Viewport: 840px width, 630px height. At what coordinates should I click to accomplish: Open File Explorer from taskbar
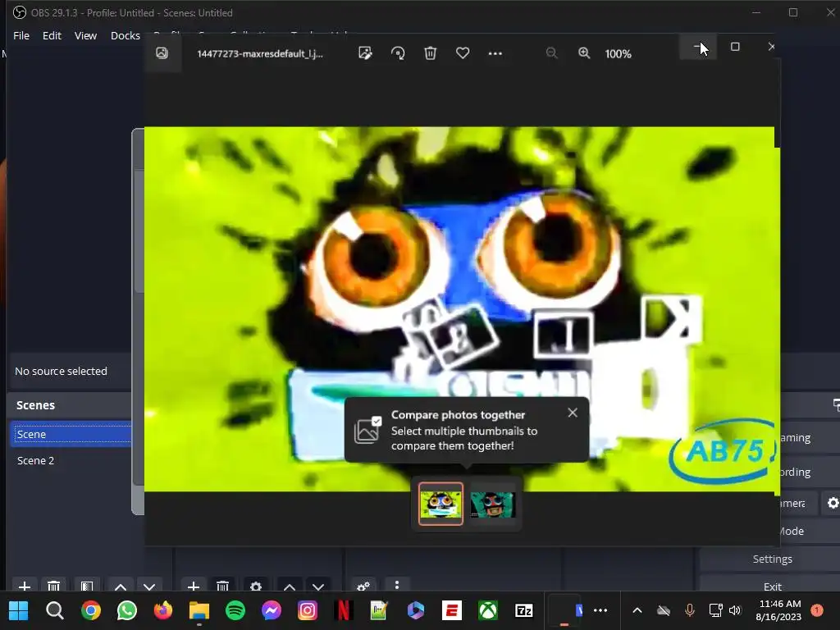pyautogui.click(x=199, y=610)
